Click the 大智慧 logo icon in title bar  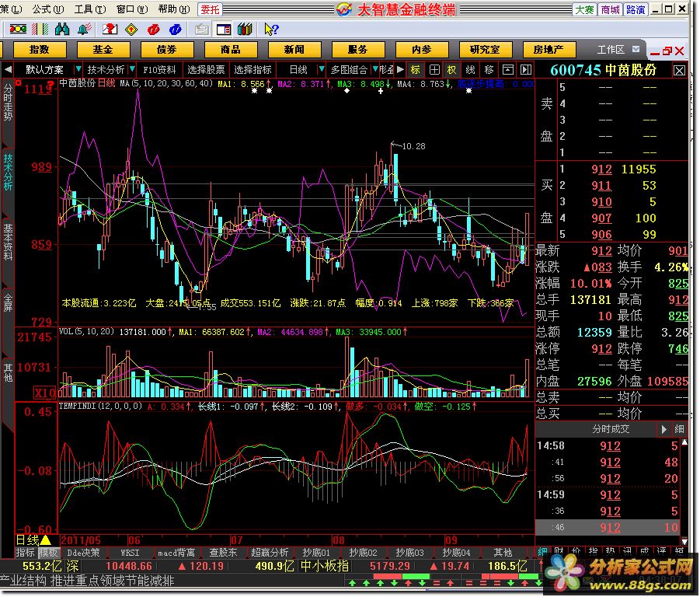[344, 9]
